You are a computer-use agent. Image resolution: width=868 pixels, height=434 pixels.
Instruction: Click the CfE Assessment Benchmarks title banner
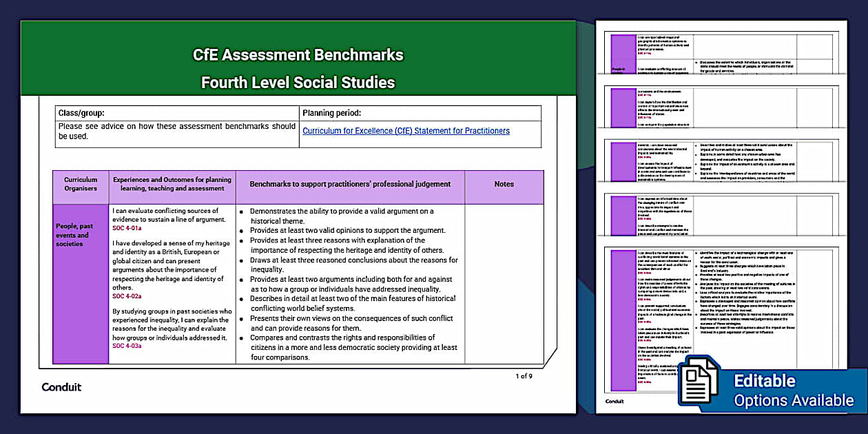point(298,68)
